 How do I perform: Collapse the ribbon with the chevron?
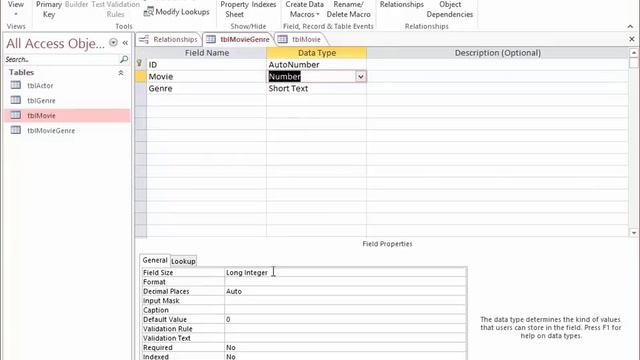click(630, 26)
